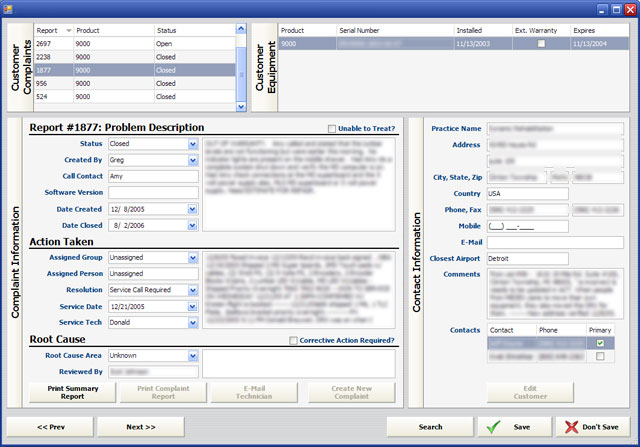Open the Root Cause Area dropdown
This screenshot has height=447, width=640.
193,355
